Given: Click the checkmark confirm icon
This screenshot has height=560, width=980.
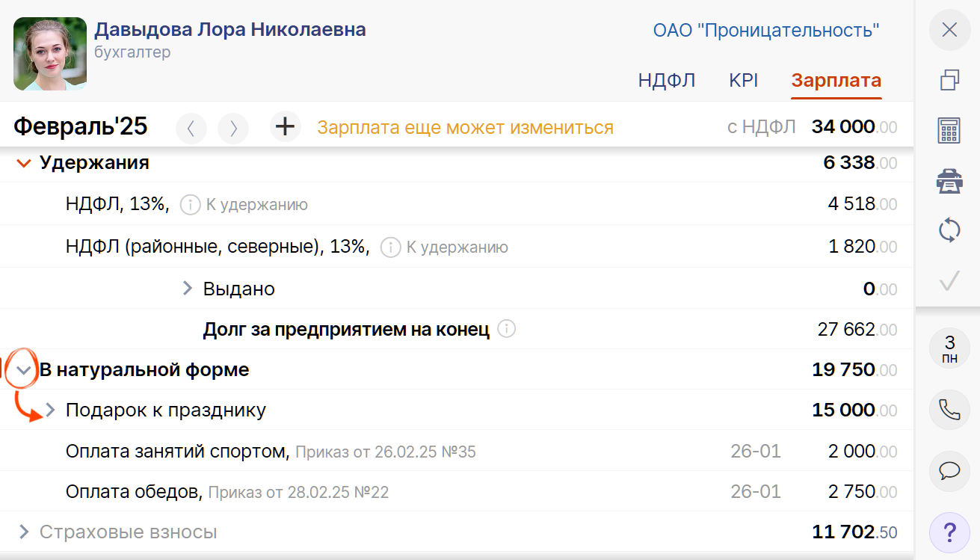Looking at the screenshot, I should [949, 281].
